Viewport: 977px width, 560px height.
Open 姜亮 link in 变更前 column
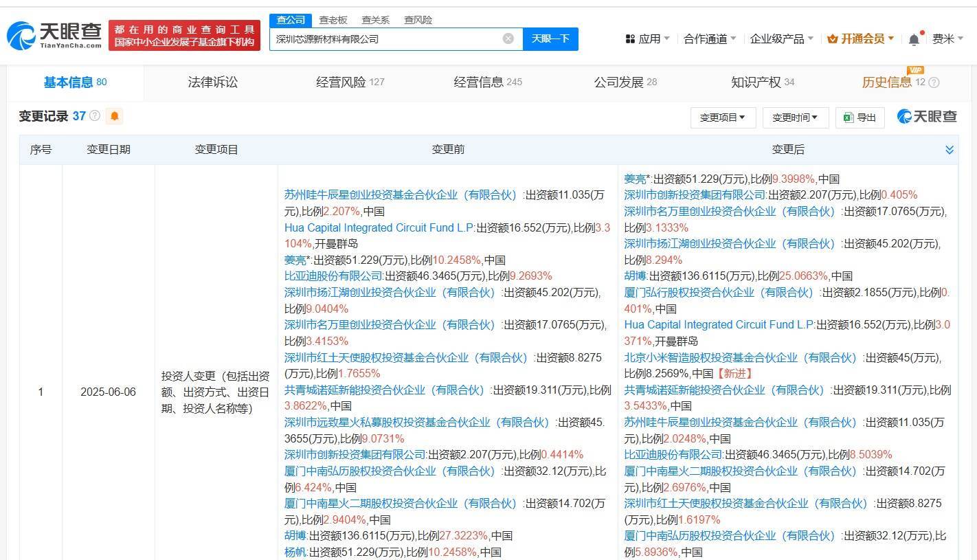point(295,260)
